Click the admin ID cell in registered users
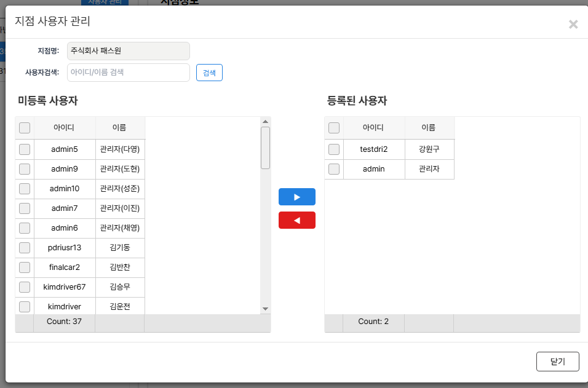The image size is (588, 388). click(x=374, y=169)
